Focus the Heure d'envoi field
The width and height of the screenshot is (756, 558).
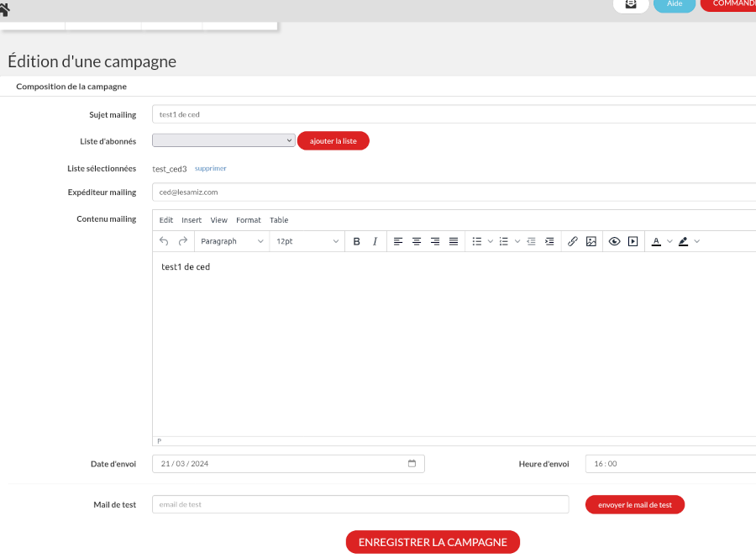pos(670,464)
